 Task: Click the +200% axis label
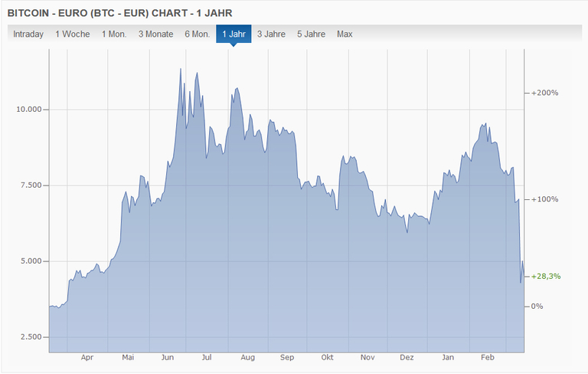544,93
